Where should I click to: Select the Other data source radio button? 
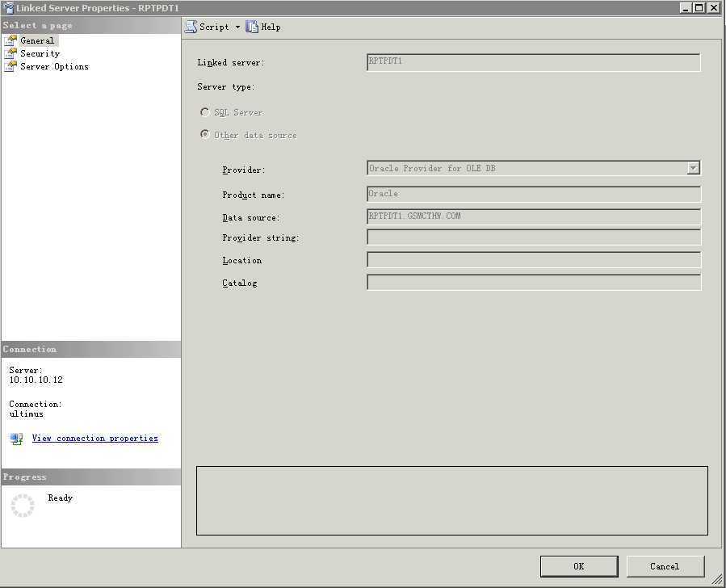tap(204, 134)
